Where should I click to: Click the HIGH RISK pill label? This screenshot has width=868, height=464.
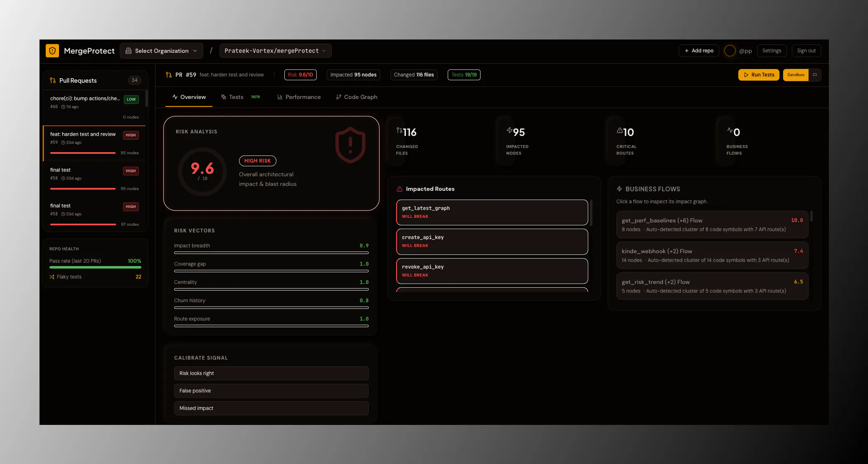tap(257, 161)
